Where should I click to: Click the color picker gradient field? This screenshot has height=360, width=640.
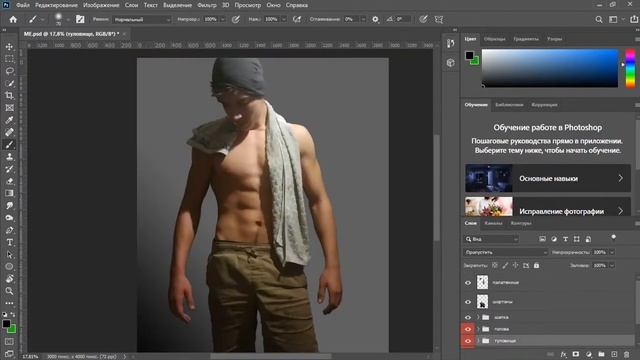click(x=550, y=68)
